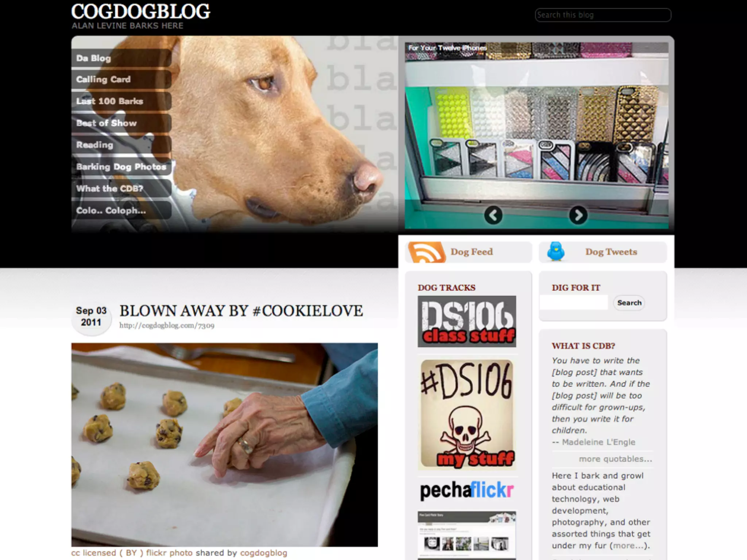Show the previous slideshow photo
The width and height of the screenshot is (747, 560).
[493, 215]
